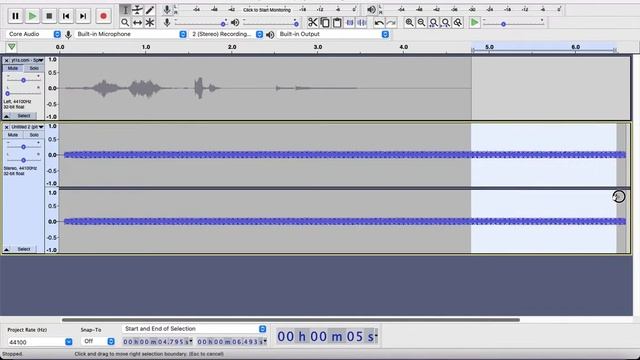Click the audio position 00h00m05s display
This screenshot has width=640, height=360.
coord(327,336)
